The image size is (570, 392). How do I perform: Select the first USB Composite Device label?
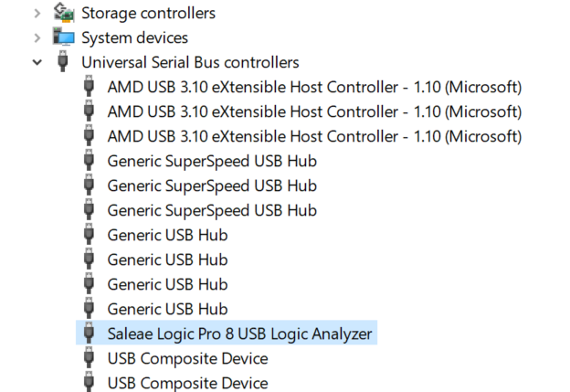pyautogui.click(x=187, y=358)
